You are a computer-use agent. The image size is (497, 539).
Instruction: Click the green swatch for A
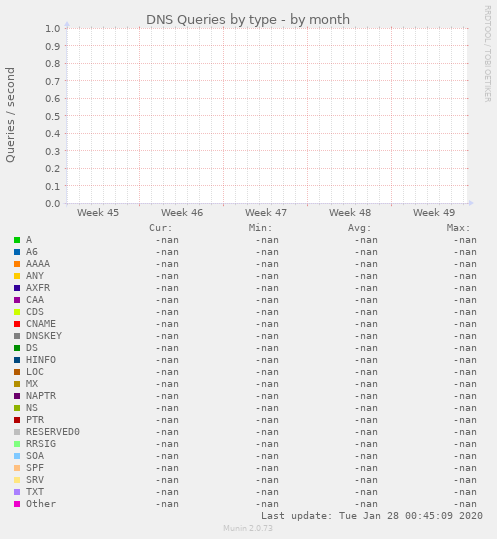coord(17,240)
